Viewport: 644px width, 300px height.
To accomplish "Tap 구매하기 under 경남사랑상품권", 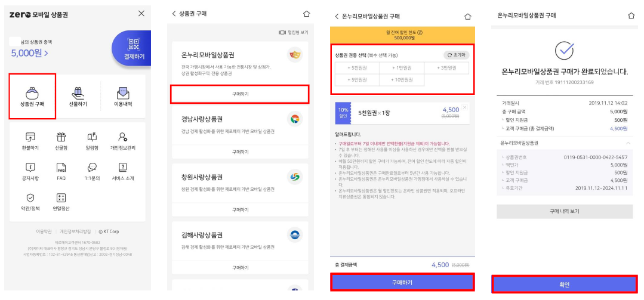I will pos(240,152).
